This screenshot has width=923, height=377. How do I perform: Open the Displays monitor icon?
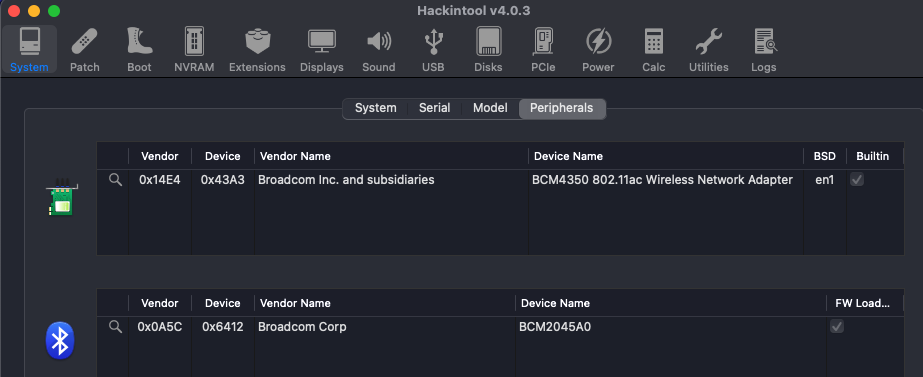(x=322, y=49)
